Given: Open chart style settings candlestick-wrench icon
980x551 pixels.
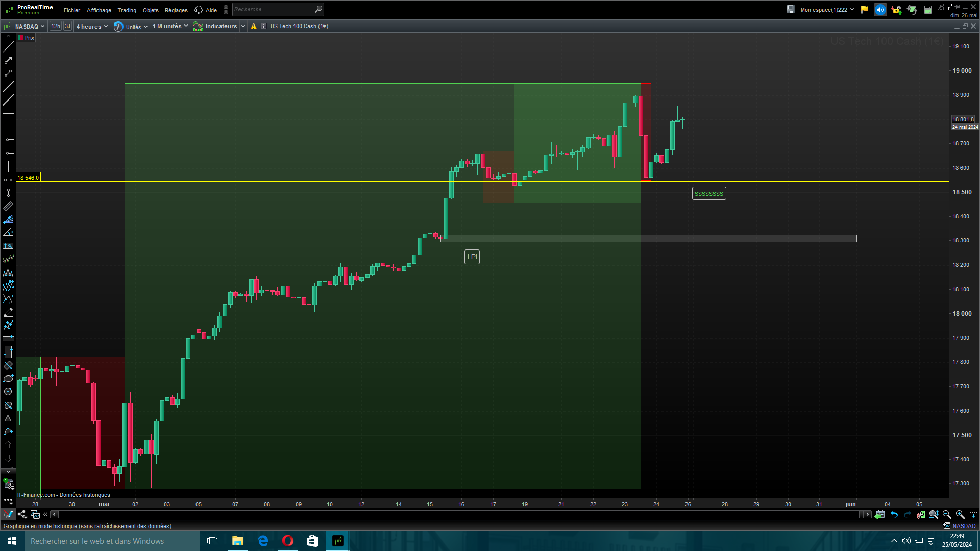Looking at the screenshot, I should point(920,514).
